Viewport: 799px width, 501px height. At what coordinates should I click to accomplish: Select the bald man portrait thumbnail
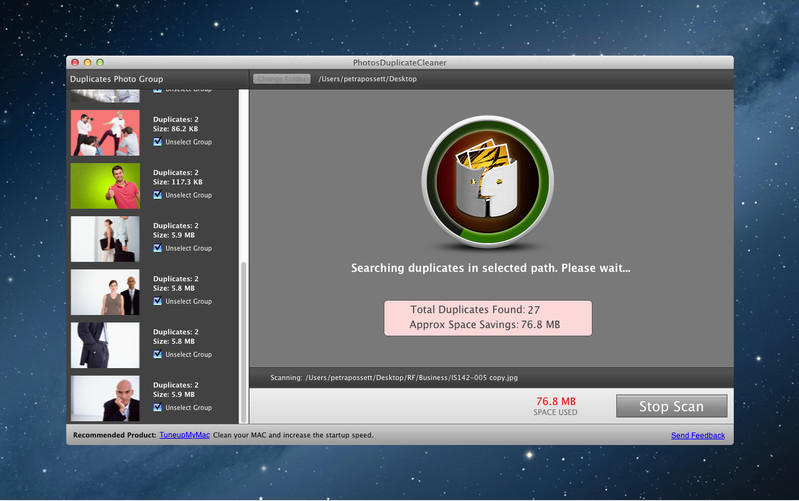point(105,398)
